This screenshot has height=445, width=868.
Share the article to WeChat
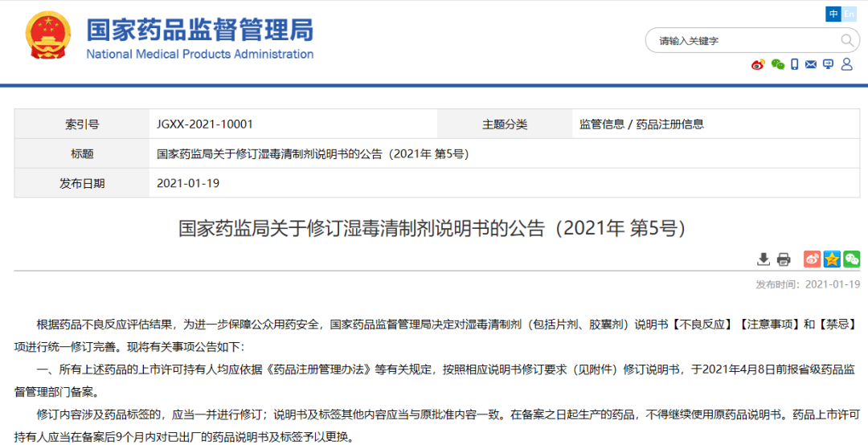(851, 259)
